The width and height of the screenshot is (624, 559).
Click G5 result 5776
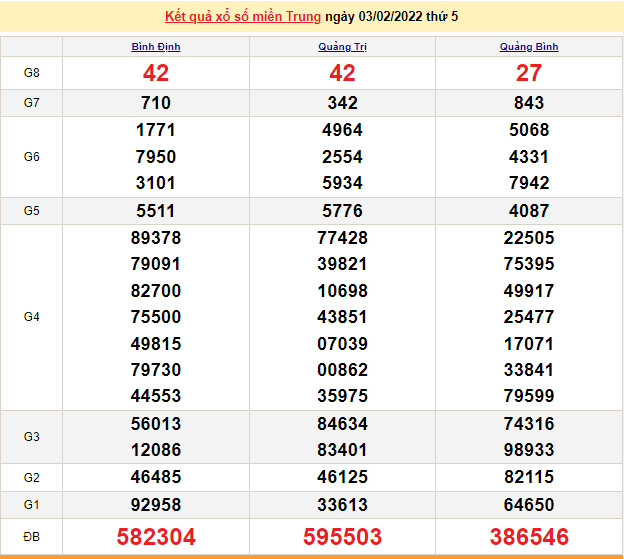[x=342, y=211]
